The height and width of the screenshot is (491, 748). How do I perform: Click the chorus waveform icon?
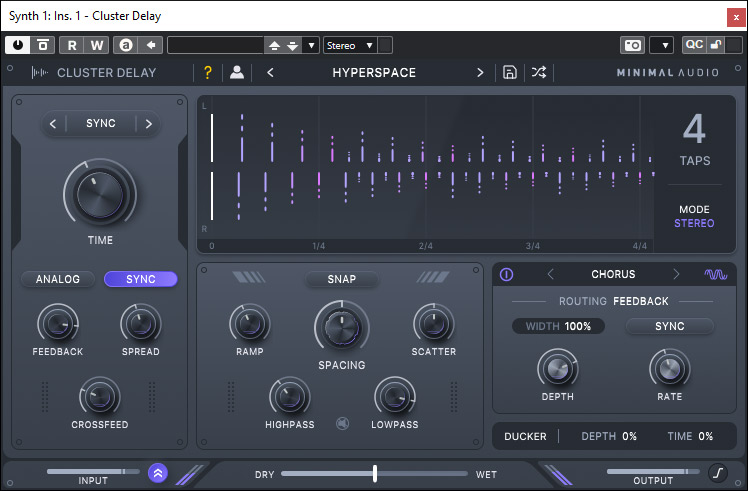[715, 274]
